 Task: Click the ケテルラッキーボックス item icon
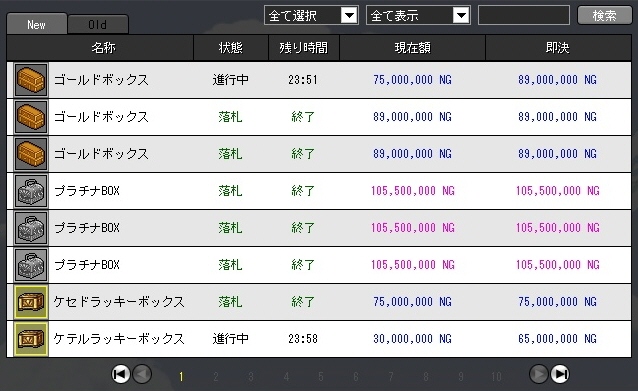31,339
